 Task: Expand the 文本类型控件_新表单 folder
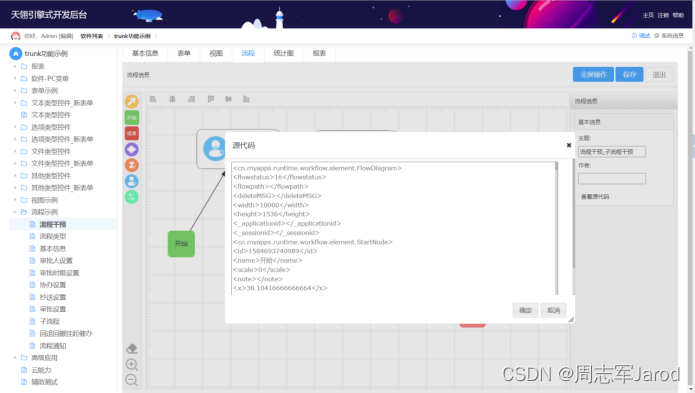pos(15,103)
